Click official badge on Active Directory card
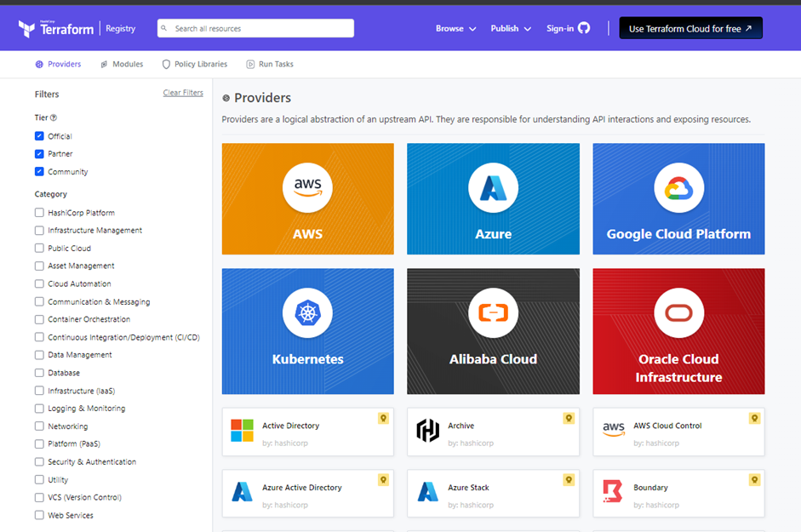 click(383, 419)
